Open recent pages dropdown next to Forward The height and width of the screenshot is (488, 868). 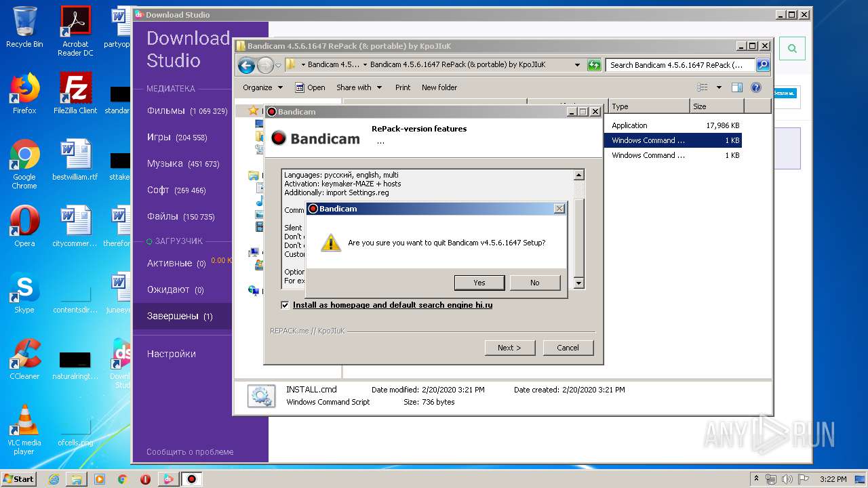278,66
